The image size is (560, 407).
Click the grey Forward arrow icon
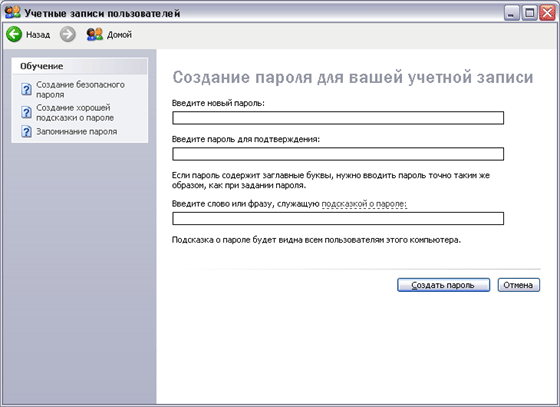coord(68,34)
